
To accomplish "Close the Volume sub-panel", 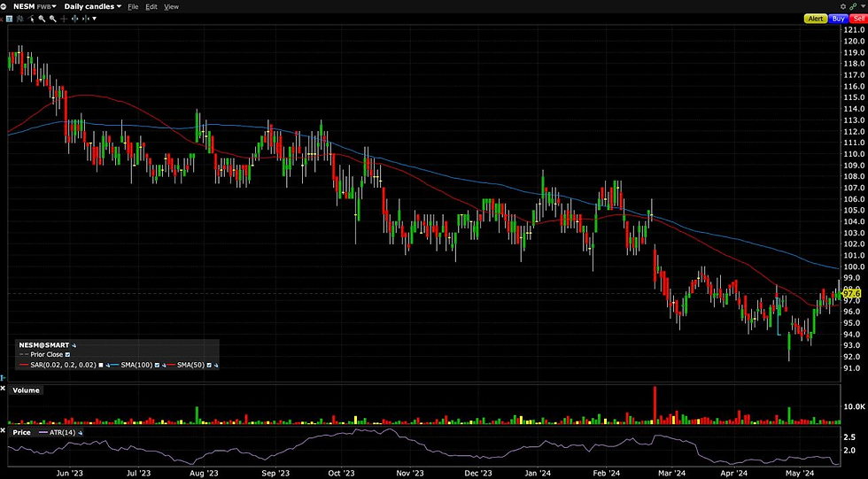I will coord(3,390).
